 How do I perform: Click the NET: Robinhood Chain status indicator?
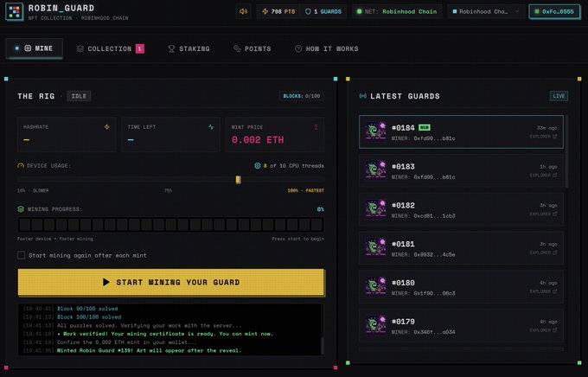[x=397, y=11]
